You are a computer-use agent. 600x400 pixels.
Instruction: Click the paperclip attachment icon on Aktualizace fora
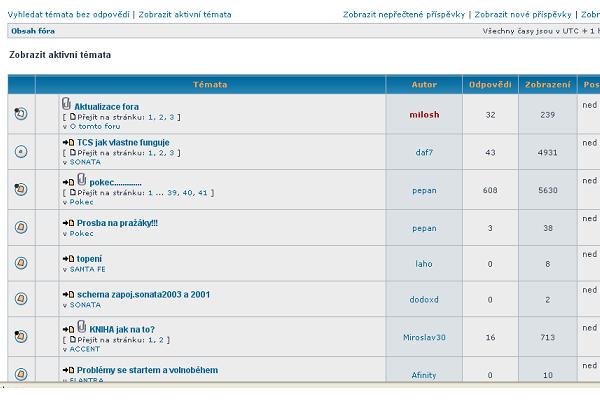click(x=67, y=104)
